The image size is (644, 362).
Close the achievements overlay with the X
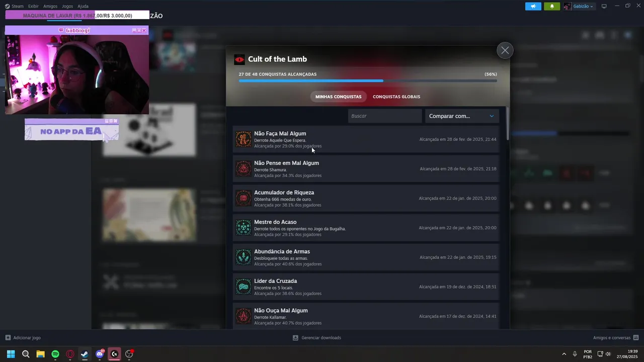(x=505, y=50)
